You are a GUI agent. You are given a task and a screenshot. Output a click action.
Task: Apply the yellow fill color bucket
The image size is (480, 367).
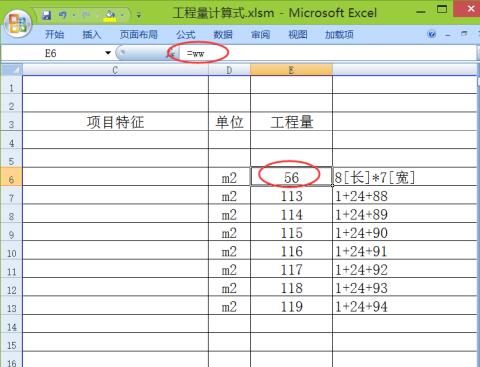[110, 15]
